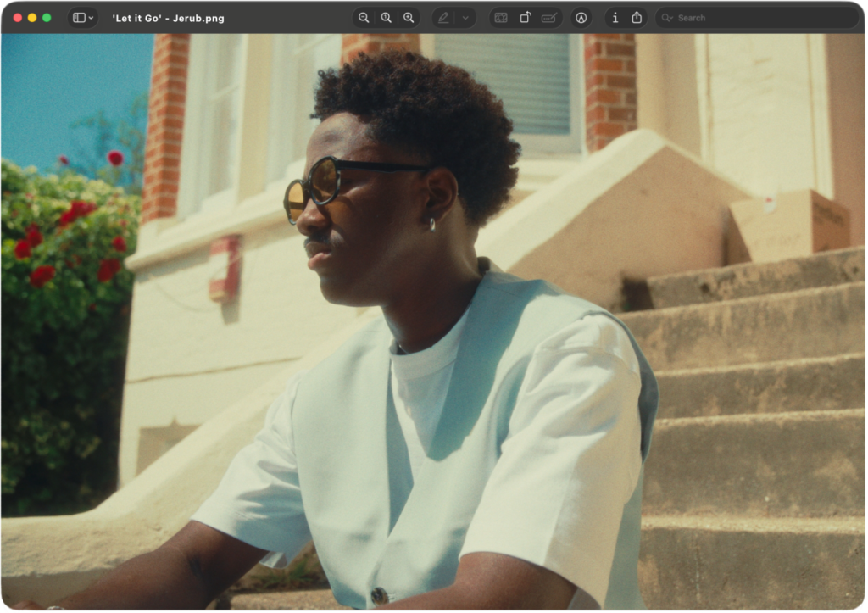Toggle the sidebar view button
The width and height of the screenshot is (868, 613).
point(79,18)
